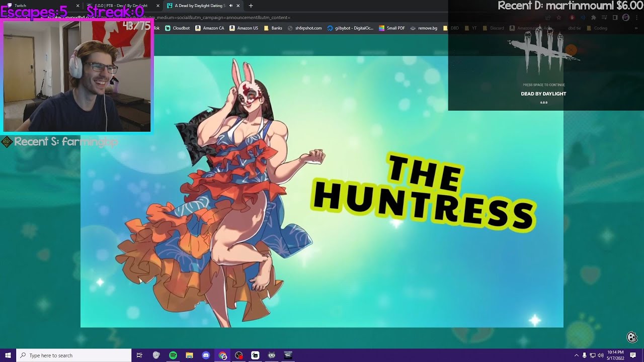Click THE HUNTRESS title text
The image size is (644, 362).
tap(424, 194)
